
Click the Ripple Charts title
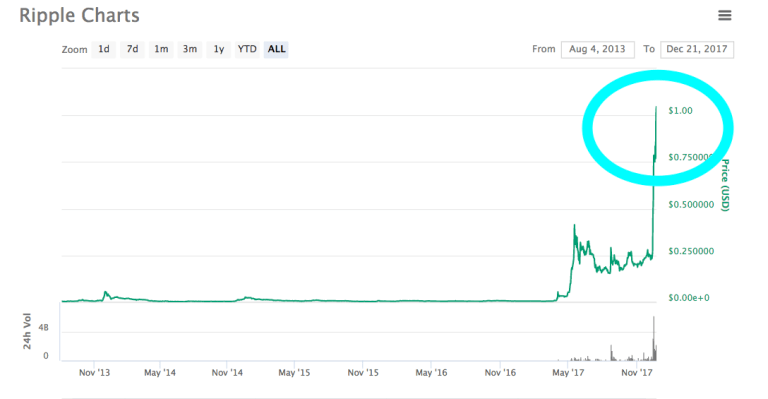(79, 16)
